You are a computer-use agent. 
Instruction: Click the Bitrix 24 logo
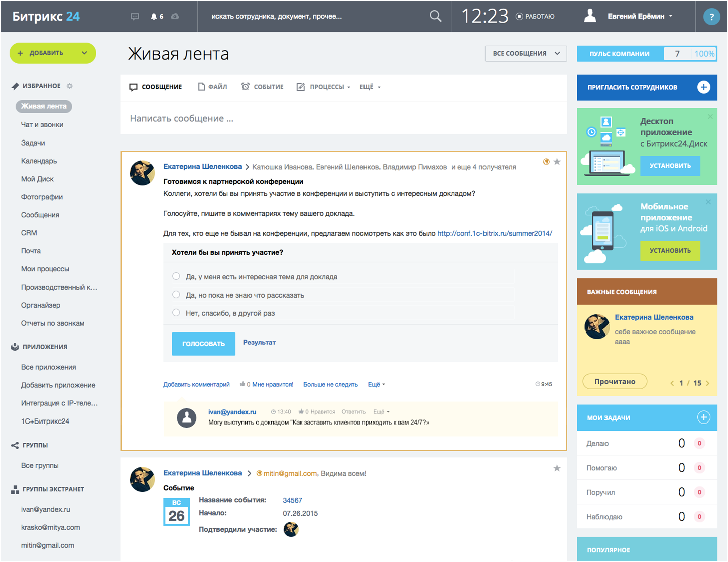point(46,16)
